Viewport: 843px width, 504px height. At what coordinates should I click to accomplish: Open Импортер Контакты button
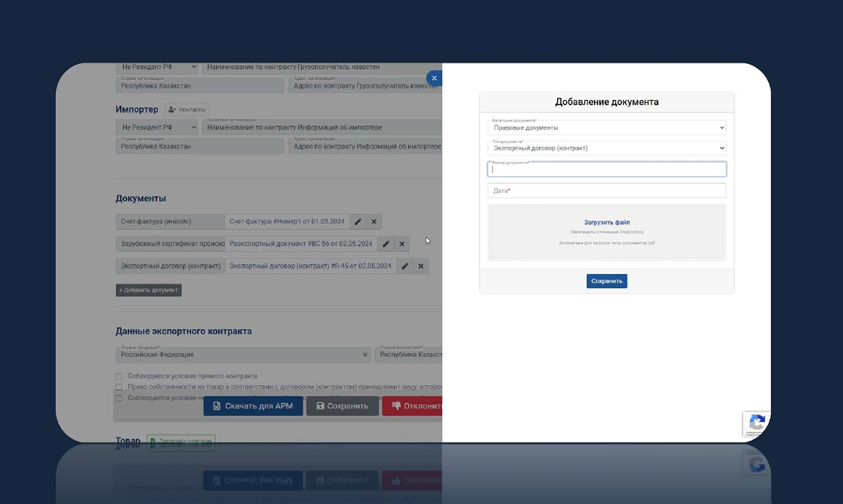187,110
